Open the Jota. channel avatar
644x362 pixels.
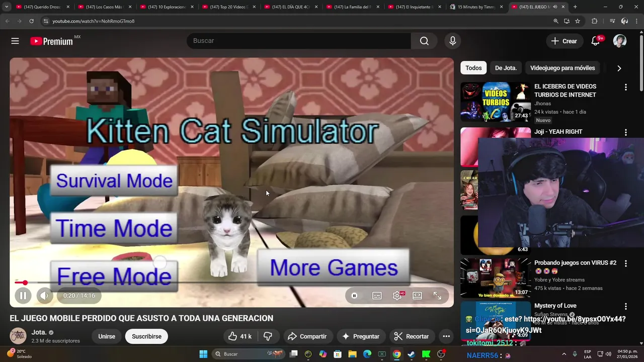tap(18, 336)
